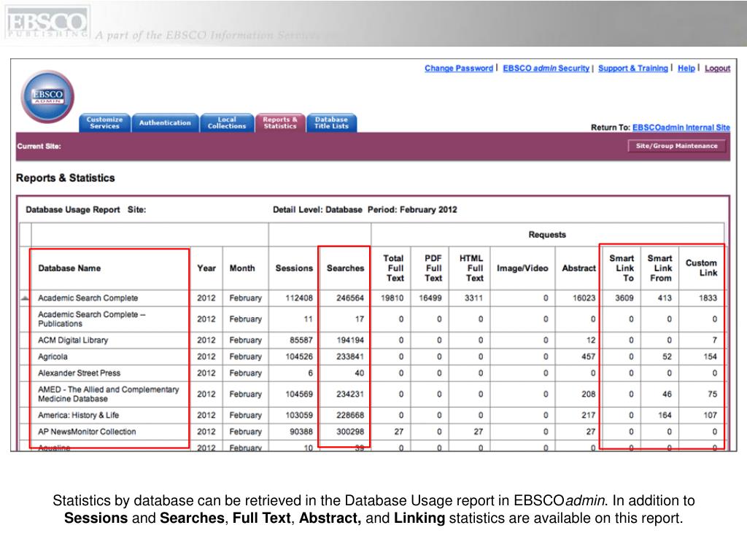Click the PDF full text value 16499
This screenshot has height=560, width=747.
430,298
